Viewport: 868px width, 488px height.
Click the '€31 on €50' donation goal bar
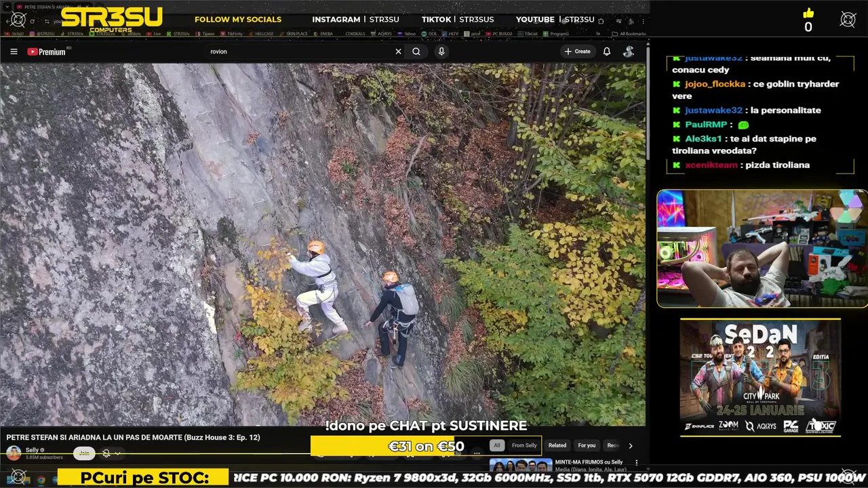tap(426, 446)
